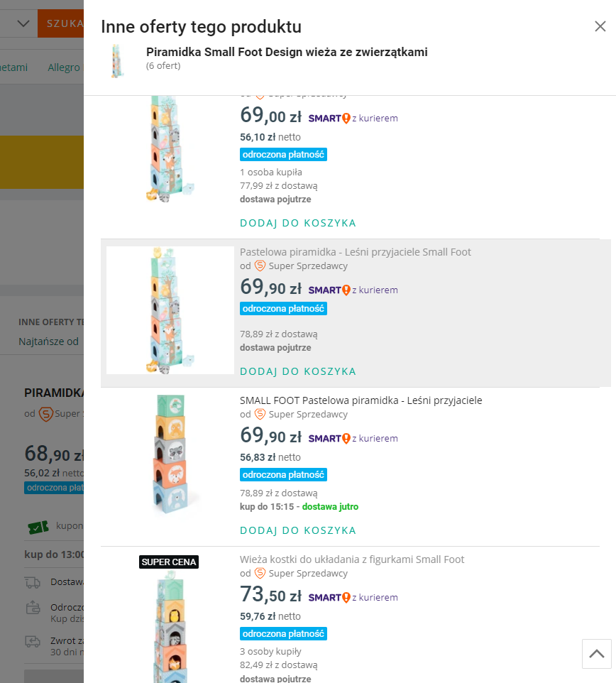
Task: Click the product thumbnail in panel header
Action: click(x=116, y=60)
